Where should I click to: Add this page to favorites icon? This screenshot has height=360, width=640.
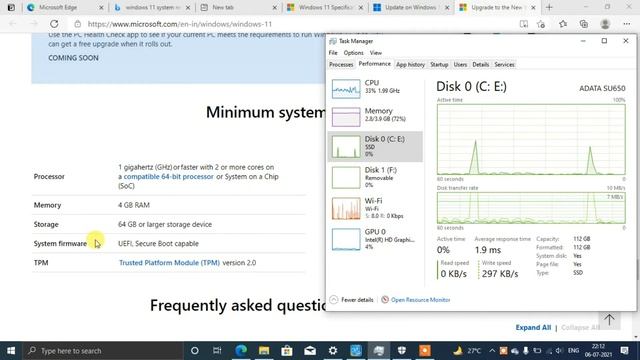click(x=541, y=24)
